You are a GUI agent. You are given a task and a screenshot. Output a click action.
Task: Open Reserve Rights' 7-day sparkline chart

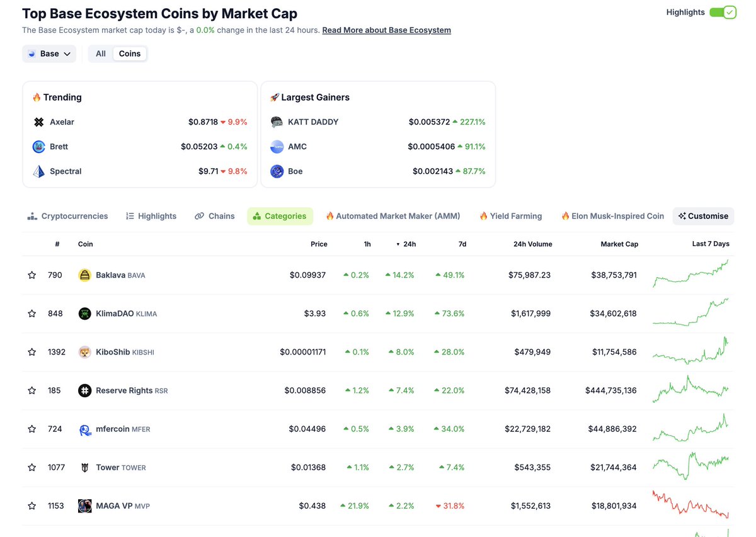point(691,389)
